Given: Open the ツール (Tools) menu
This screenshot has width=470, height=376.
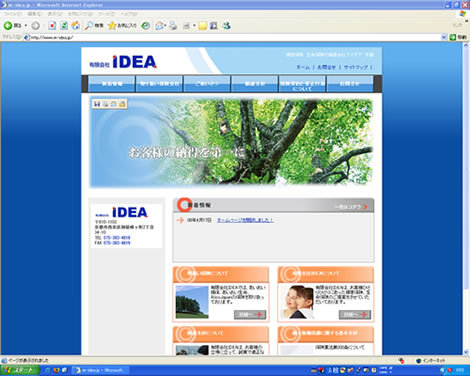Looking at the screenshot, I should point(107,14).
